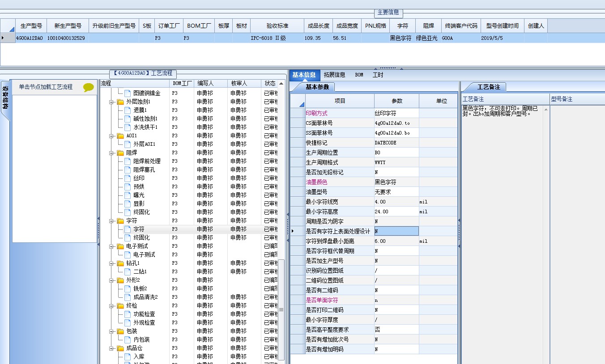Viewport: 605px width, 364px height.
Task: Switch to the 工时 tab
Action: coord(378,75)
